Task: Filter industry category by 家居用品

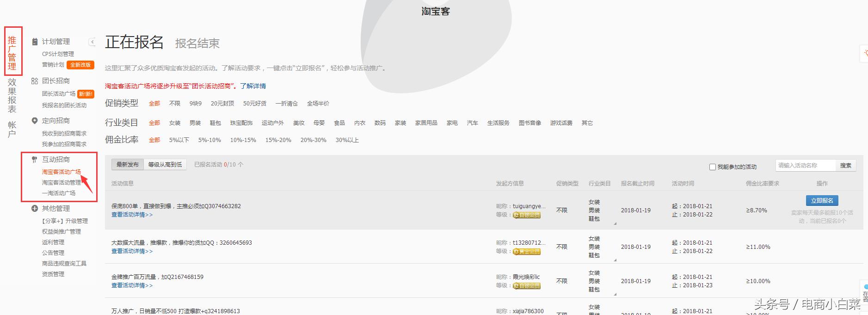Action: tap(426, 123)
